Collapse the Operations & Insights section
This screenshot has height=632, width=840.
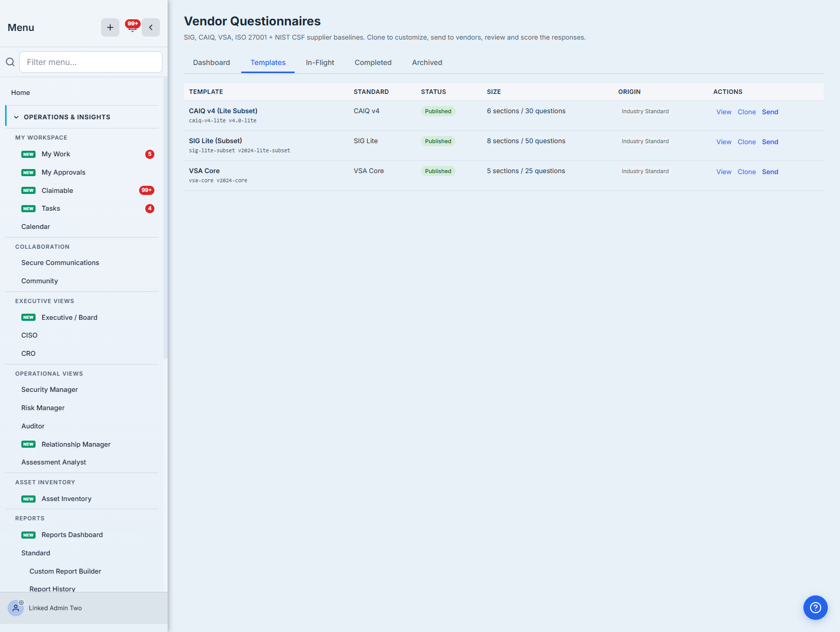pyautogui.click(x=82, y=117)
